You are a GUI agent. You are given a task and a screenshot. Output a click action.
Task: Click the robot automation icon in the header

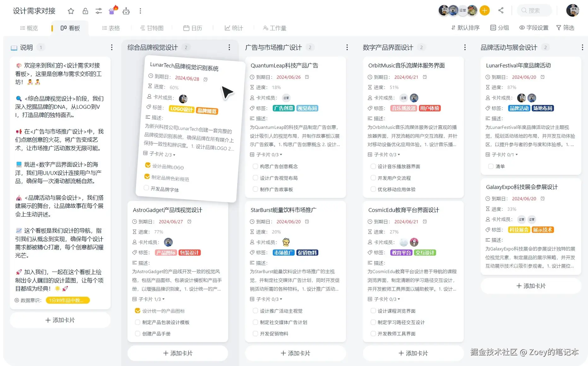126,10
